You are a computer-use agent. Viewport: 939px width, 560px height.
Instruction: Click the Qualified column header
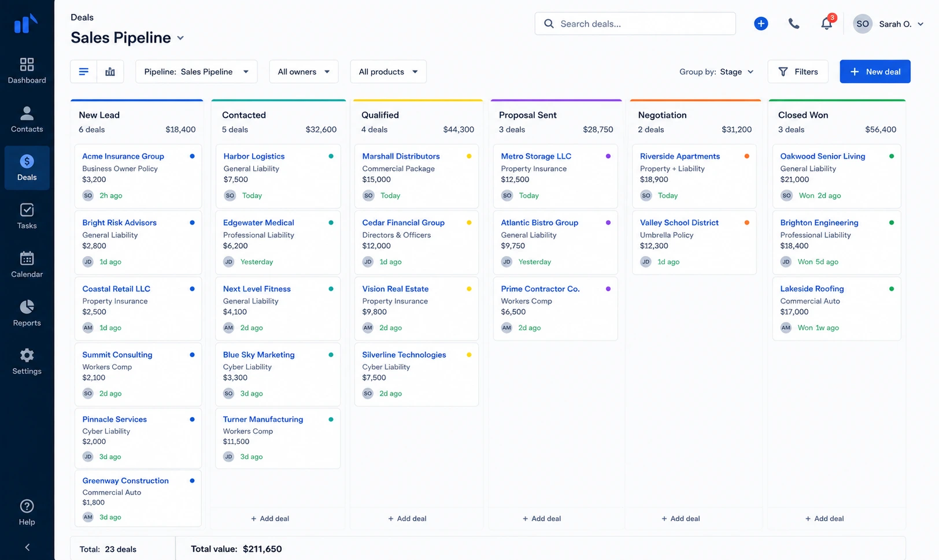pos(380,115)
